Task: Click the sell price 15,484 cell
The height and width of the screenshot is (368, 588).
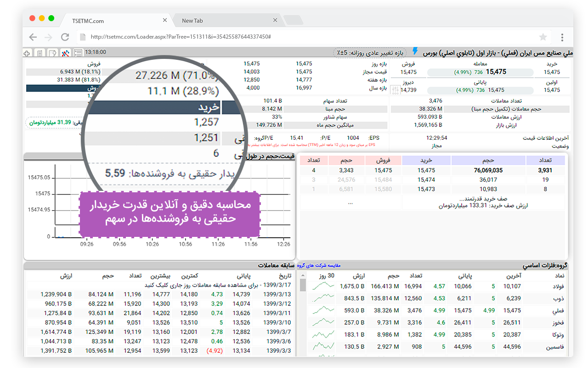Action: [383, 180]
